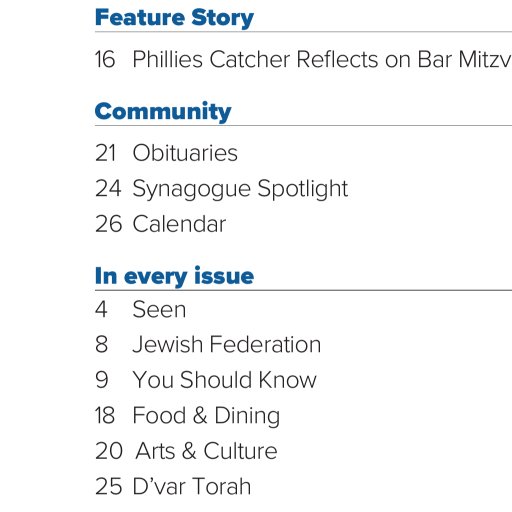512x512 pixels.
Task: Click page number 24 beside Synagogue Spotlight
Action: tap(108, 188)
